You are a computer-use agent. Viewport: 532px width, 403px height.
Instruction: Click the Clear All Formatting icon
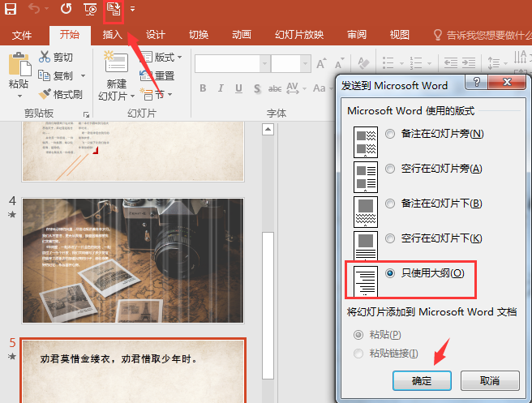[363, 63]
